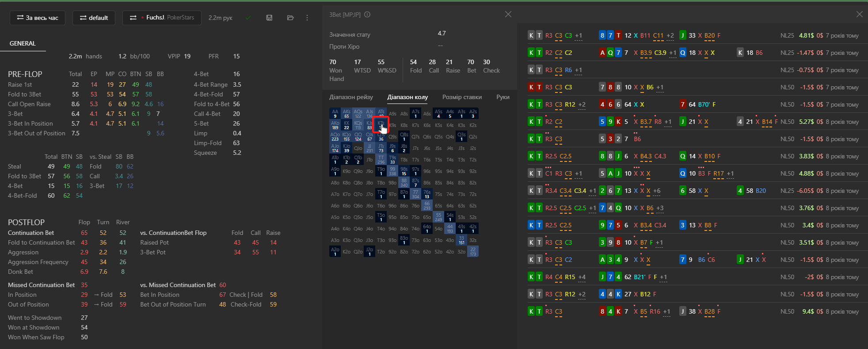
Task: Click the info icon next to 3Bet [MP;IP]
Action: click(367, 15)
